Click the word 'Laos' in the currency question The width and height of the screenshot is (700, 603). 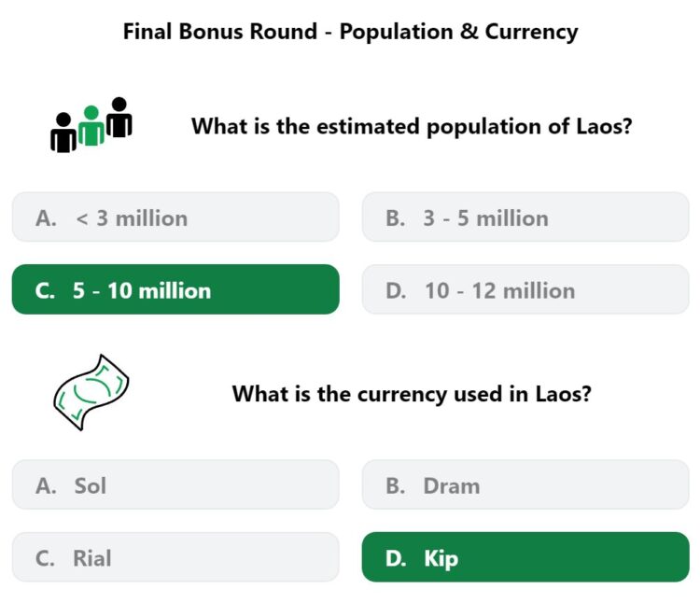pos(563,393)
